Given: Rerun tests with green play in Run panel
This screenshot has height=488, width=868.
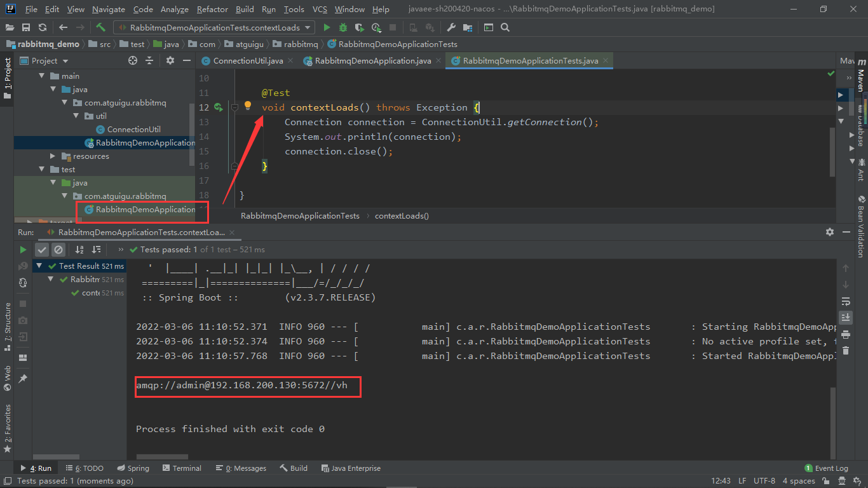Looking at the screenshot, I should [x=23, y=250].
